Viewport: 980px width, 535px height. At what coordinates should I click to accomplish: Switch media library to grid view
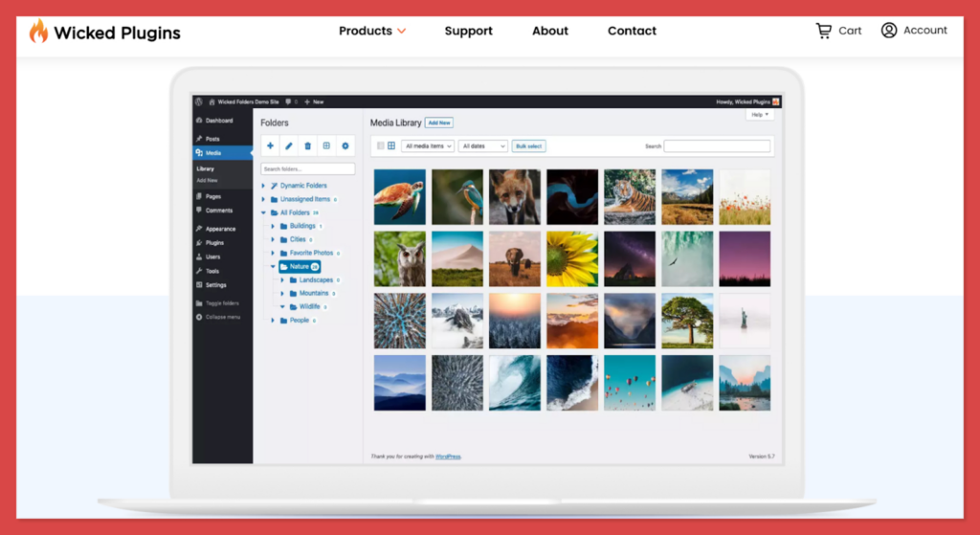click(391, 145)
